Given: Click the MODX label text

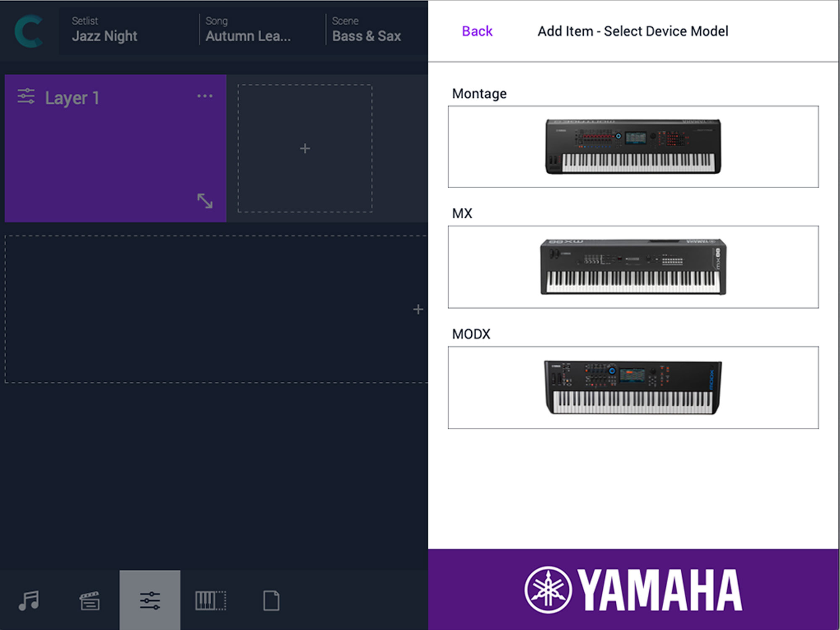Looking at the screenshot, I should (471, 334).
